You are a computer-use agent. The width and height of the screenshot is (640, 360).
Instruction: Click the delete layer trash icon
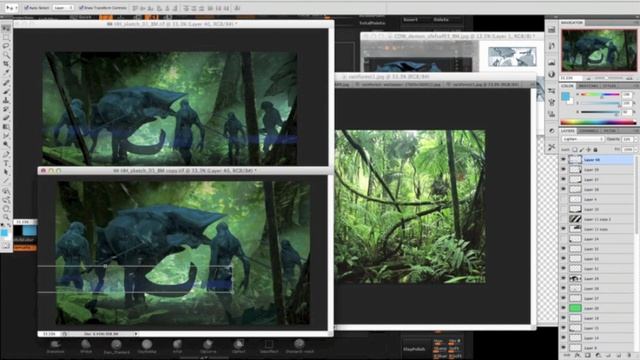point(629,356)
